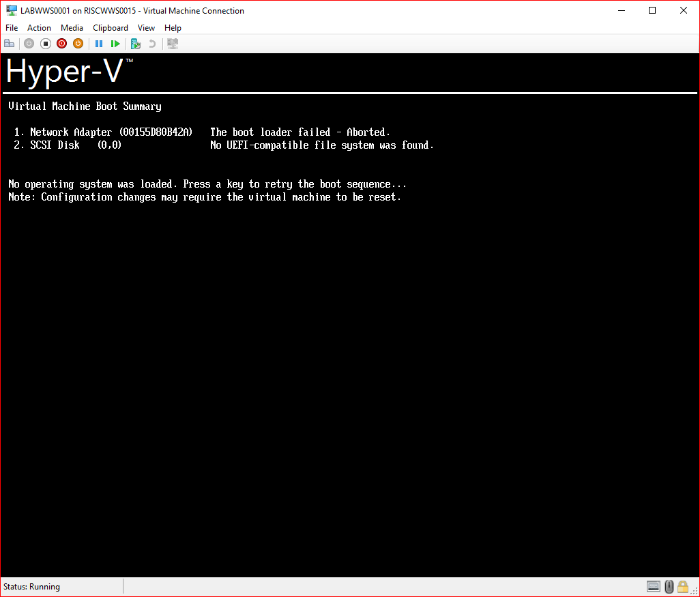700x597 pixels.
Task: Click the grayed Start VM power icon
Action: (x=29, y=44)
